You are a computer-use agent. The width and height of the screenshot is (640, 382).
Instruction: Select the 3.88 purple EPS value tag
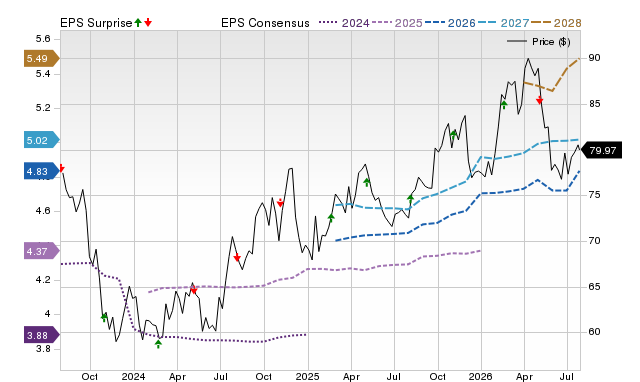coord(42,335)
